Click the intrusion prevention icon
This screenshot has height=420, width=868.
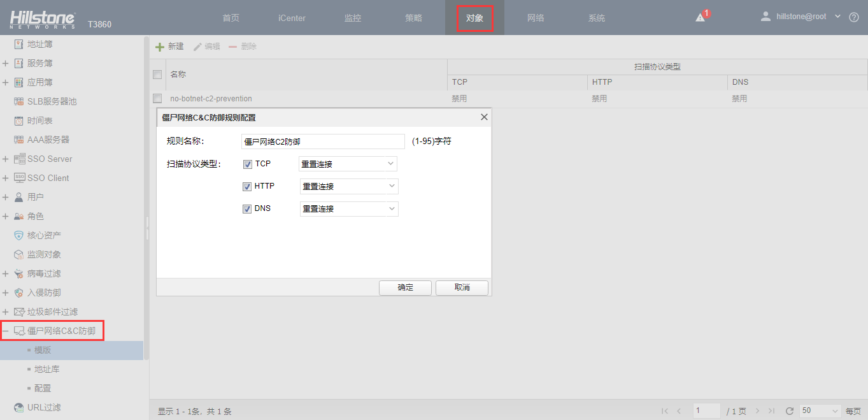click(19, 293)
